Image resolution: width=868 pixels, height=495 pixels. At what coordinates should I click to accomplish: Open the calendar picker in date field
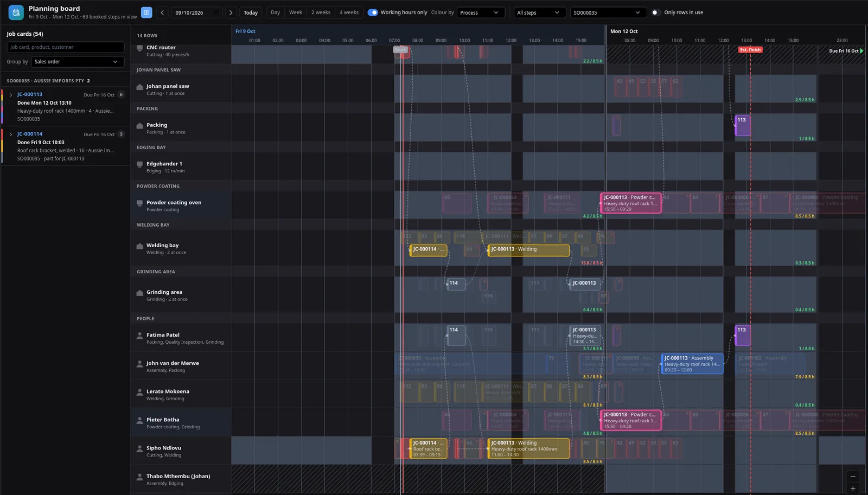[x=216, y=12]
